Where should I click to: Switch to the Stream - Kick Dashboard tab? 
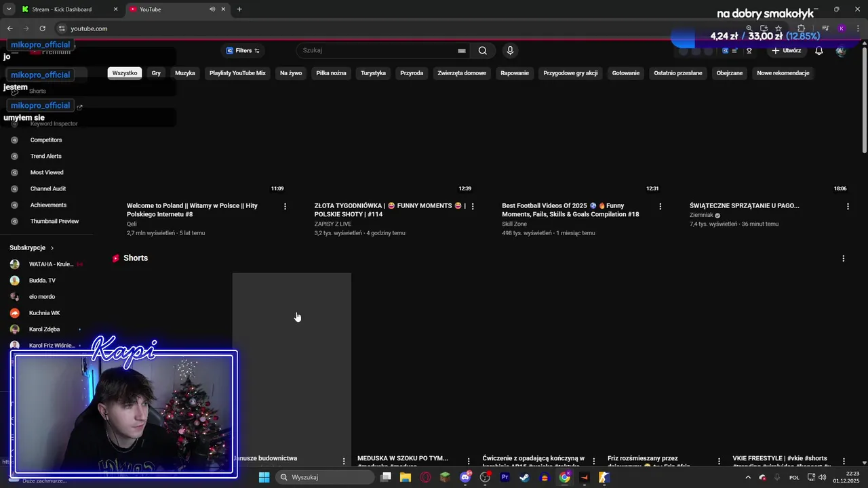click(69, 9)
